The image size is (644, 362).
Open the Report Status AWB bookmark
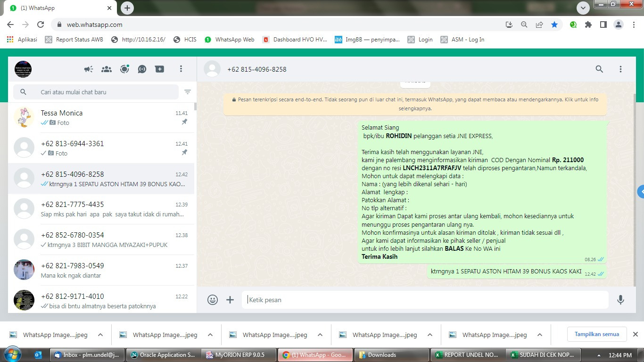[x=74, y=40]
